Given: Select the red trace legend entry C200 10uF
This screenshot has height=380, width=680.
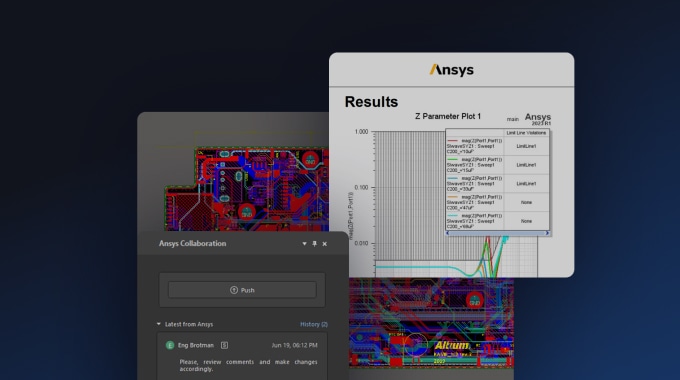Looking at the screenshot, I should click(x=475, y=146).
